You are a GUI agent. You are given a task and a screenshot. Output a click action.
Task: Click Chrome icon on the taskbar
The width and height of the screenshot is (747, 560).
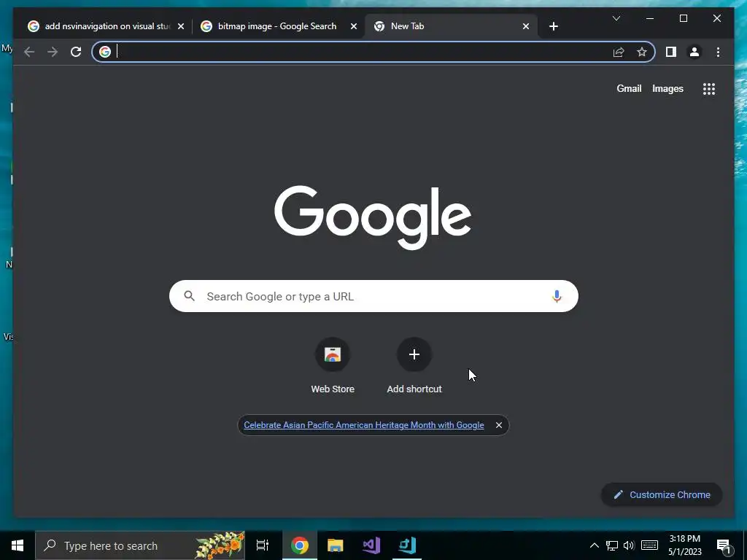pyautogui.click(x=300, y=545)
